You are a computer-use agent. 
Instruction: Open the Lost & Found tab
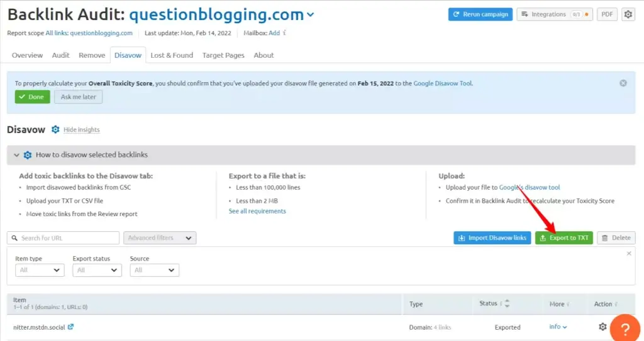(172, 55)
